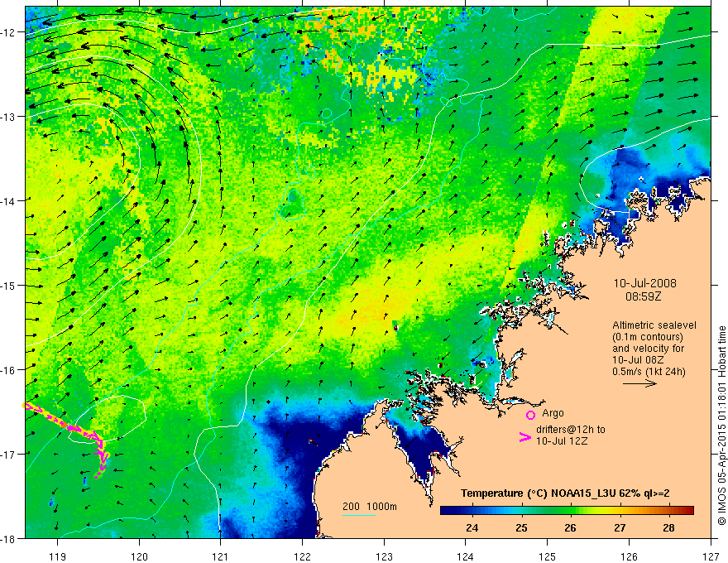Click the 119 longitude axis label
Screen dimensions: 728x563
[58, 556]
